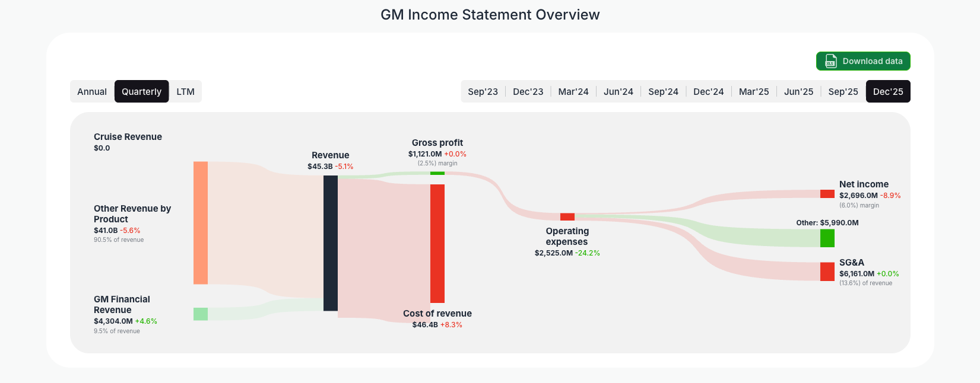Switch to Annual view
Screen dimensions: 980x383
tap(92, 91)
